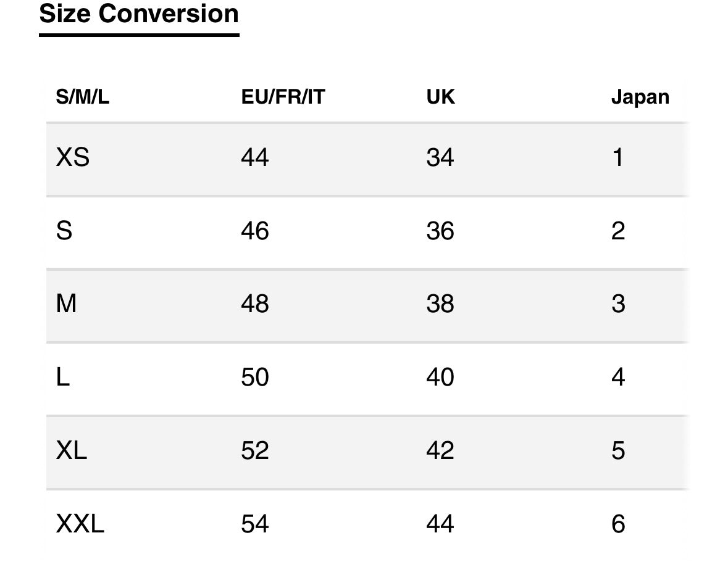
Task: Select the S/M/L column header
Action: (x=82, y=97)
